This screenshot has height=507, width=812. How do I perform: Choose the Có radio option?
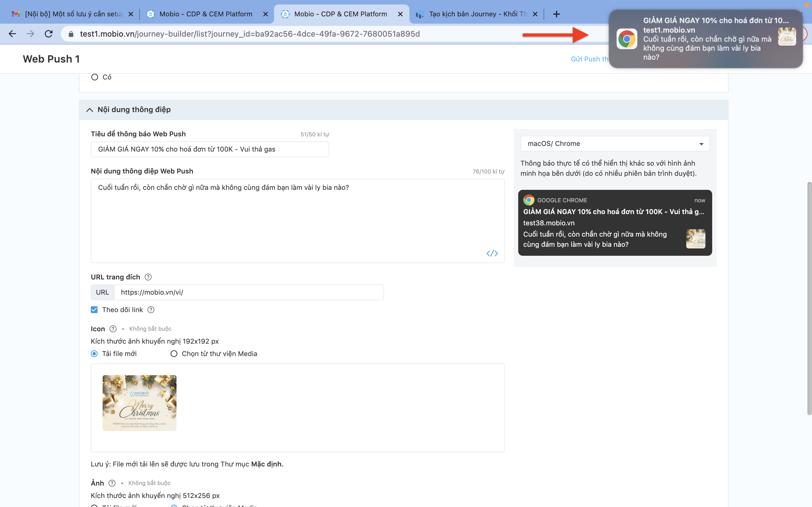(95, 77)
